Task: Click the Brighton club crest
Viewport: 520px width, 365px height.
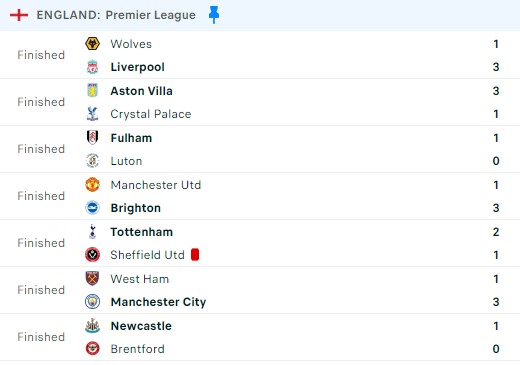Action: [92, 208]
